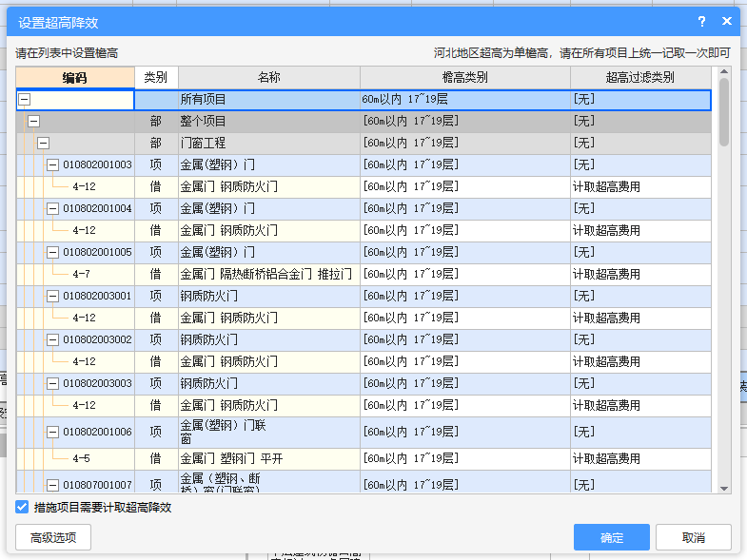Viewport: 747px width, 560px height.
Task: Toggle 措施项目需要计取超高降效 checkbox
Action: (22, 507)
